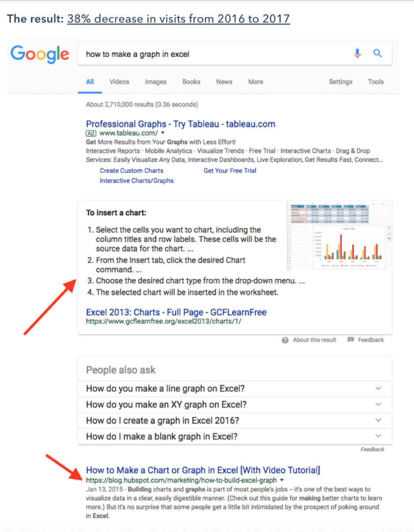Click the Excel chart thumbnail in featured snippet

pos(338,236)
